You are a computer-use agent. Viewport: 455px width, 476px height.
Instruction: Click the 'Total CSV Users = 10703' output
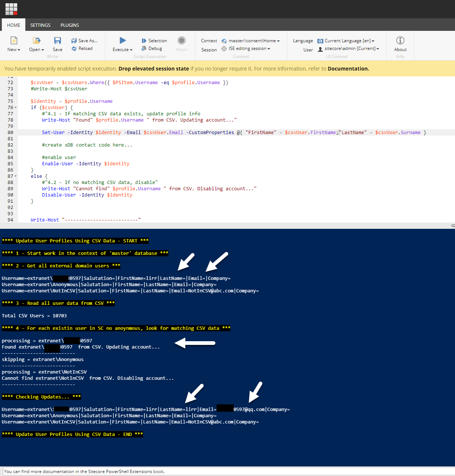pyautogui.click(x=34, y=316)
